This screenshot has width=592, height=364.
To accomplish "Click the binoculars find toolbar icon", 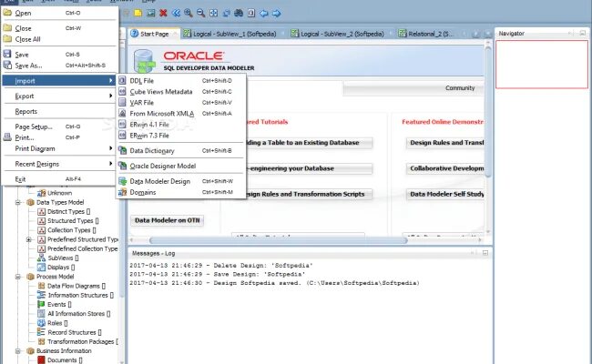I will click(x=239, y=14).
